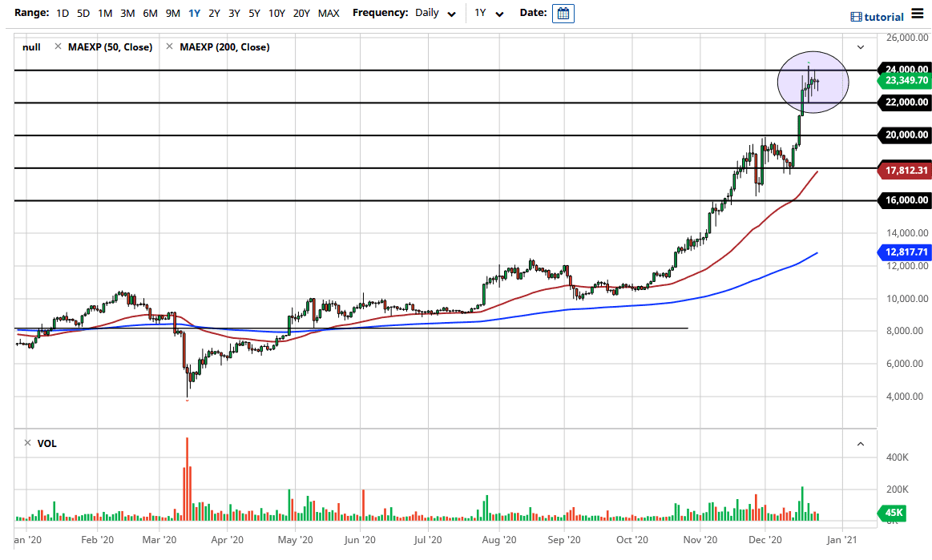
Task: Select the 1M range
Action: click(105, 13)
